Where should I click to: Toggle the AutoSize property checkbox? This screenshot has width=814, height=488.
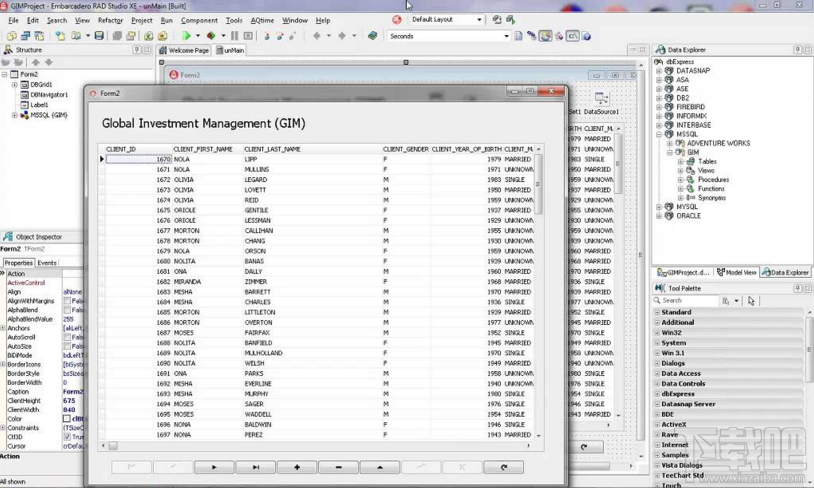tap(67, 346)
